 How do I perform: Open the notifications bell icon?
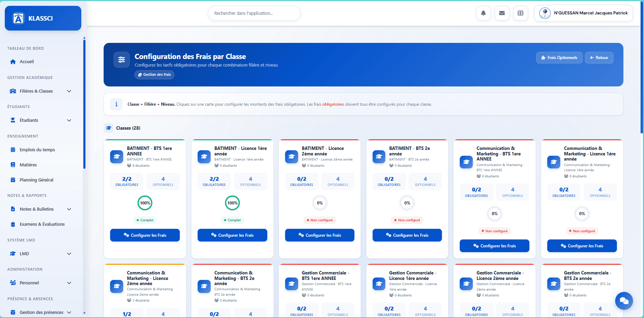[x=483, y=13]
